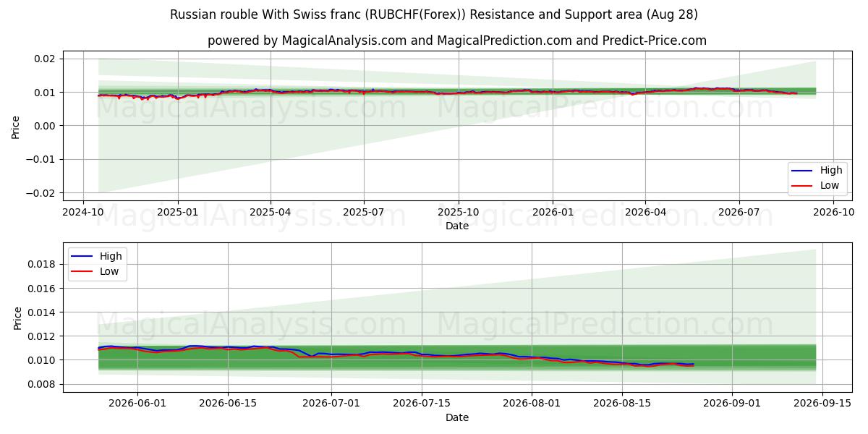
Task: Click the top chart y-axis value 0.00
Action: click(x=46, y=126)
